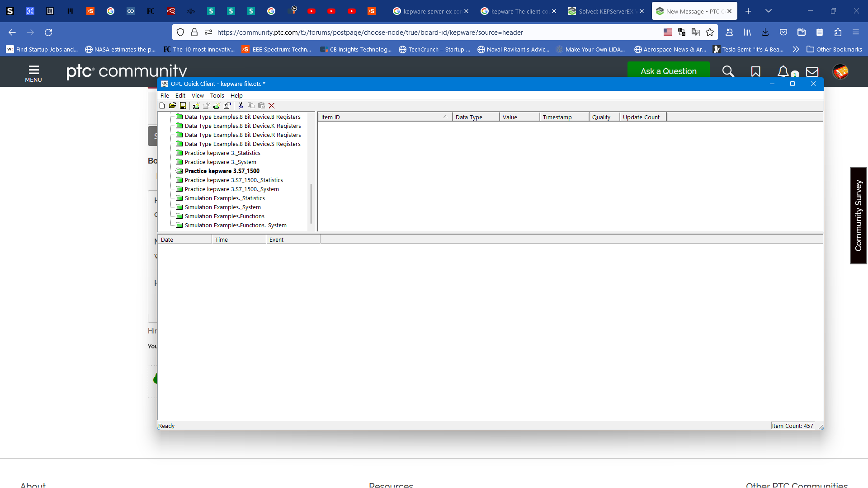Open the PTC community notifications bell
Screen dimensions: 868x488
[783, 71]
